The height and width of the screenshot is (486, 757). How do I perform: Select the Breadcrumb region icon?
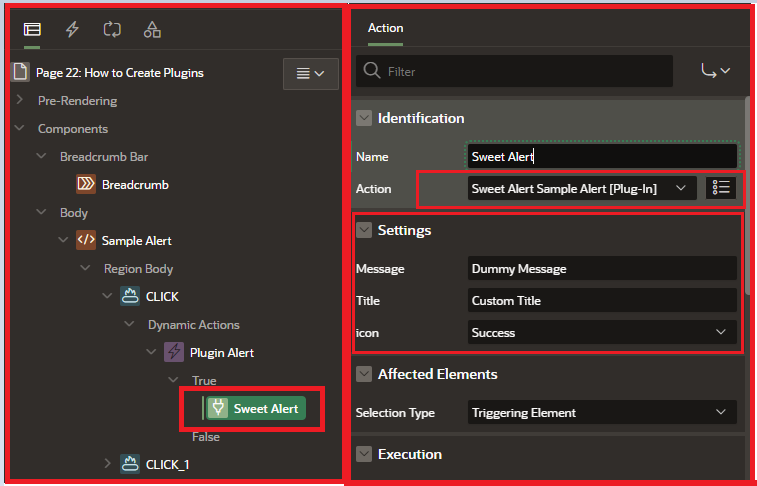[x=86, y=184]
